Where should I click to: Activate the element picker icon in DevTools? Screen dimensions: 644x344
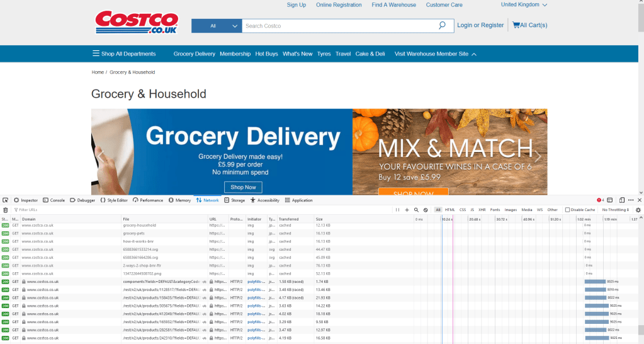click(6, 200)
